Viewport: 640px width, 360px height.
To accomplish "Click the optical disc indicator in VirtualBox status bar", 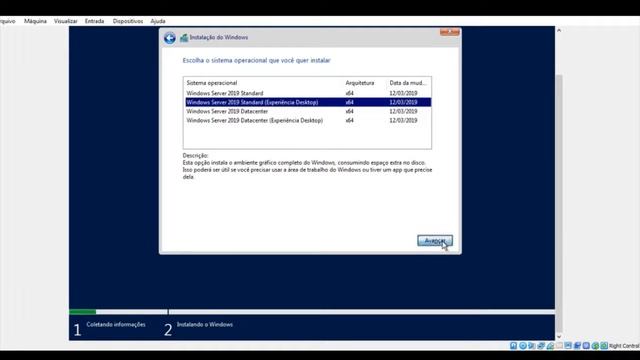I will coord(523,346).
